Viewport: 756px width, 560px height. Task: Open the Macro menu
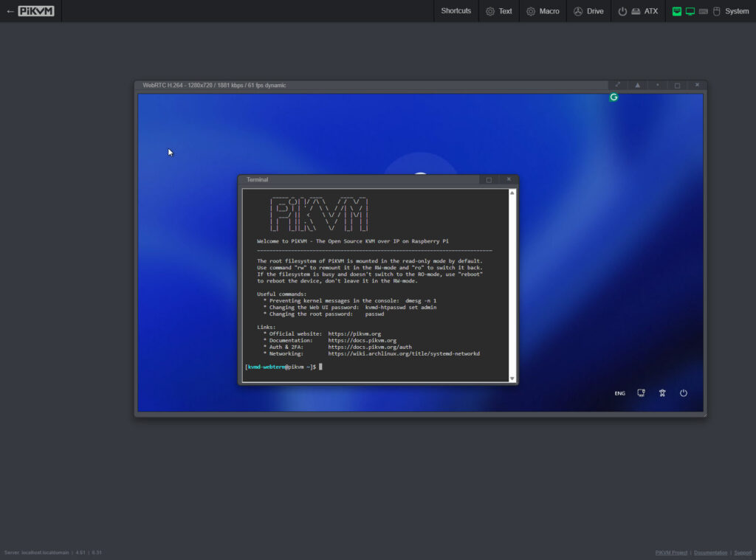click(543, 11)
